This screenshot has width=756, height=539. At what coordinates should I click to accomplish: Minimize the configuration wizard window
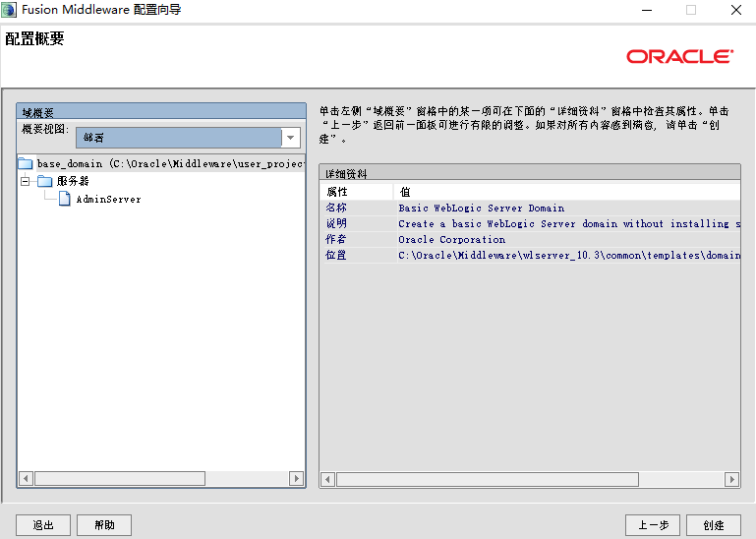[647, 10]
